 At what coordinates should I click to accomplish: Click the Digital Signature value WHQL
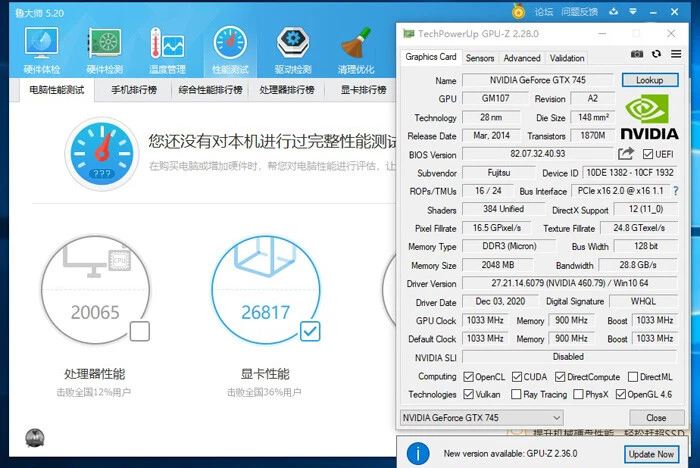click(643, 301)
